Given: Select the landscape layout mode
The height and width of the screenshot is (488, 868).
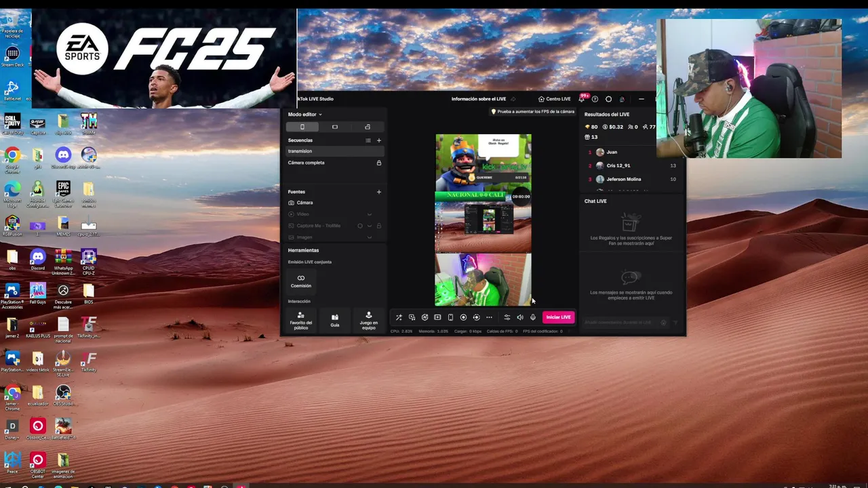Looking at the screenshot, I should tap(335, 127).
